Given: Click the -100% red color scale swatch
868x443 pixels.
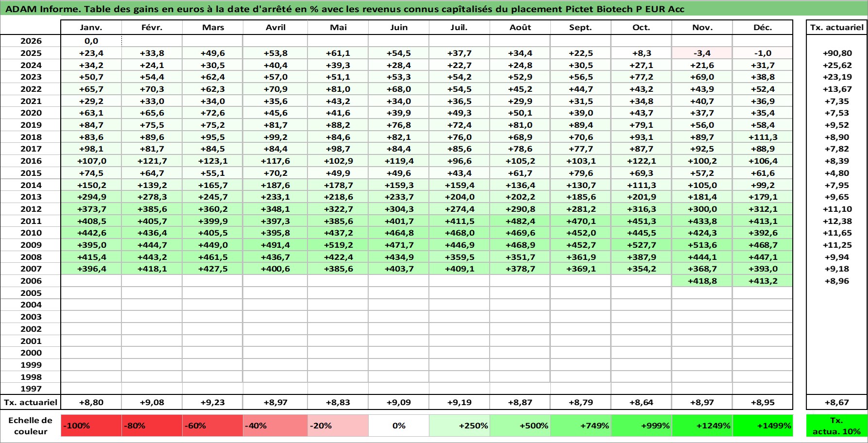Looking at the screenshot, I should coord(91,426).
